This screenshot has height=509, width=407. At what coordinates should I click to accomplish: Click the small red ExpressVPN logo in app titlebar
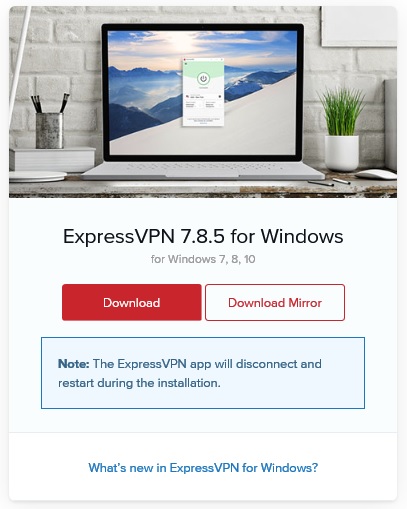tap(185, 60)
